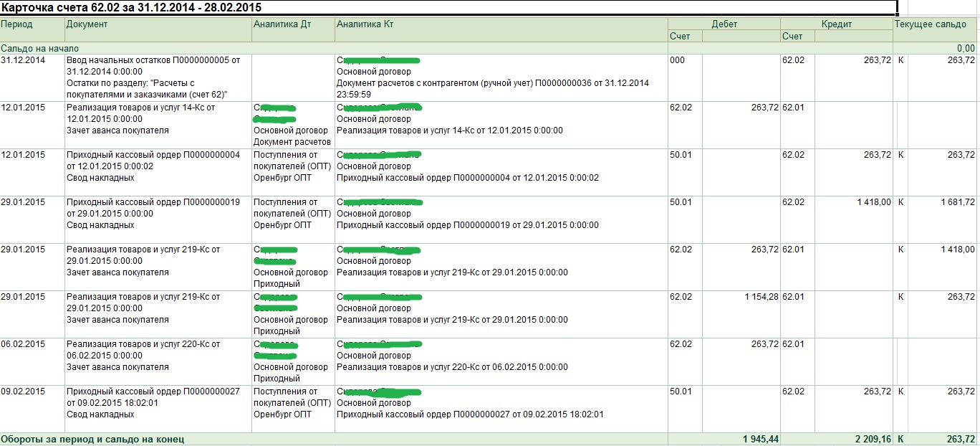Click the "Дебет" column header
The width and height of the screenshot is (980, 446).
pos(724,24)
